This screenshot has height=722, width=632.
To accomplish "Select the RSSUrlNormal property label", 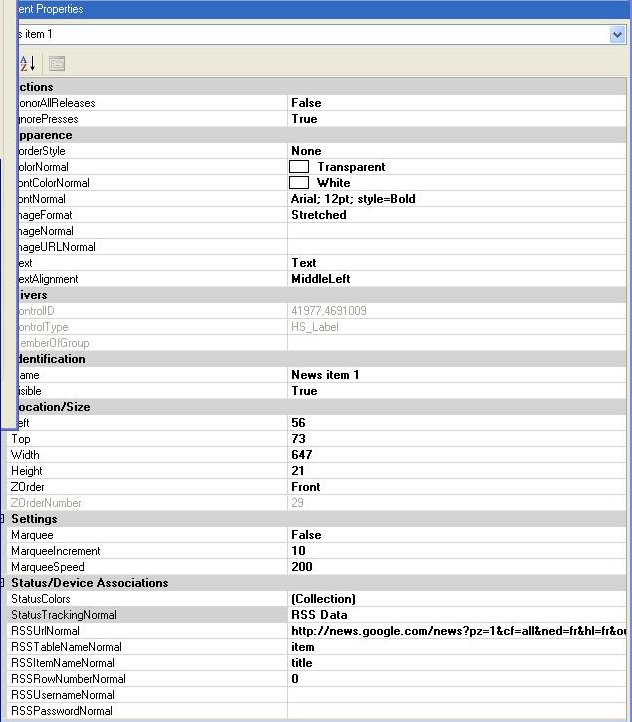I will [46, 631].
